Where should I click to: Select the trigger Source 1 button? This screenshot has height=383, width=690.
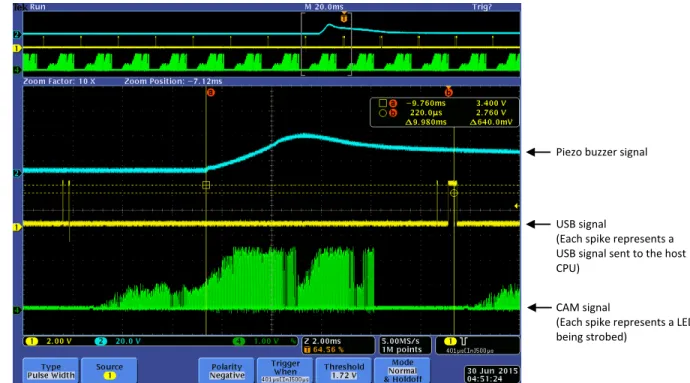[110, 371]
